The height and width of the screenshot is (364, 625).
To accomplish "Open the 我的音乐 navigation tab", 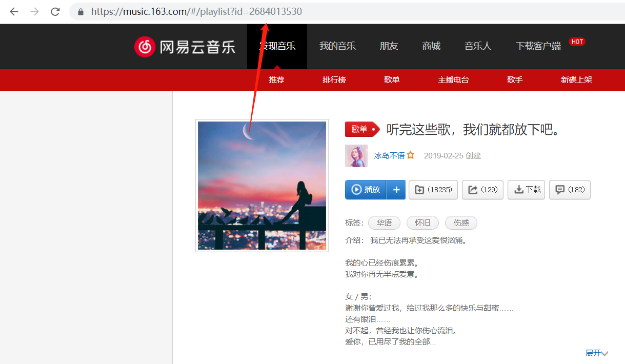I will 337,46.
